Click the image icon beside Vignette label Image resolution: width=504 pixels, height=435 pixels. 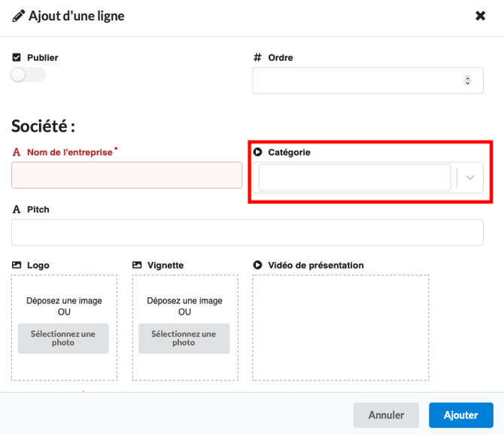[137, 266]
